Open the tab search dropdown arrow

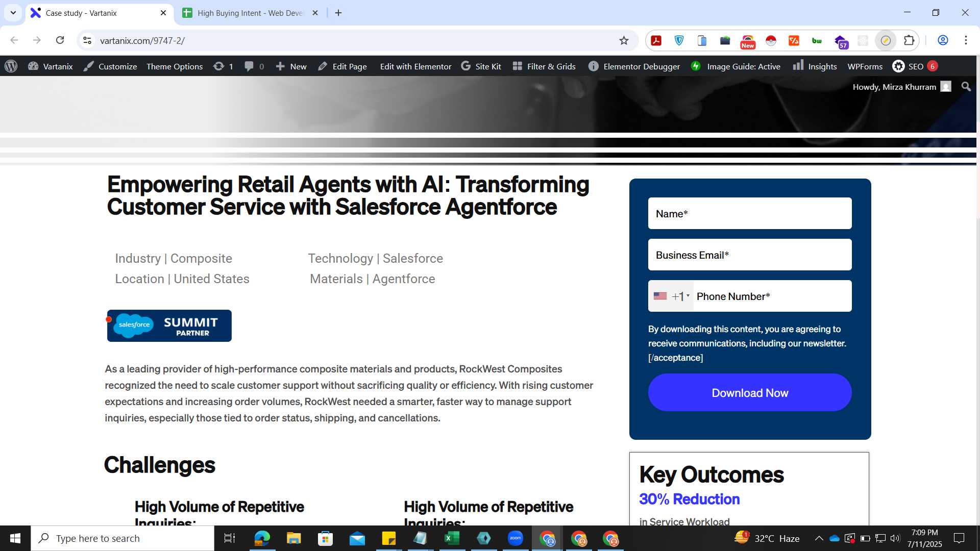(x=13, y=13)
